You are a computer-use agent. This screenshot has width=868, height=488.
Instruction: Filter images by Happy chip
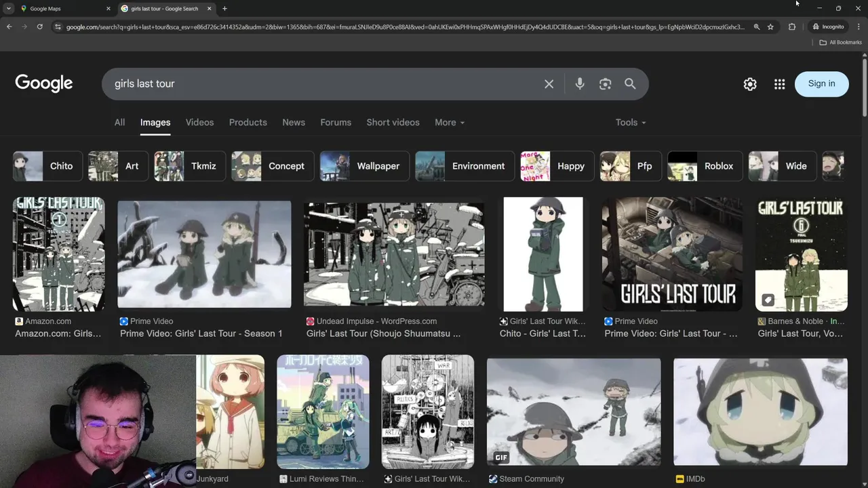tap(557, 166)
